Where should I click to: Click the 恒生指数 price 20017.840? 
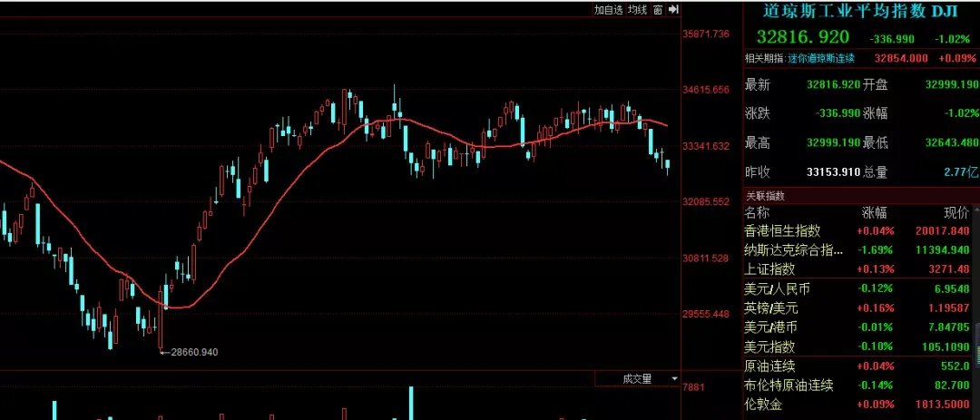pos(943,230)
